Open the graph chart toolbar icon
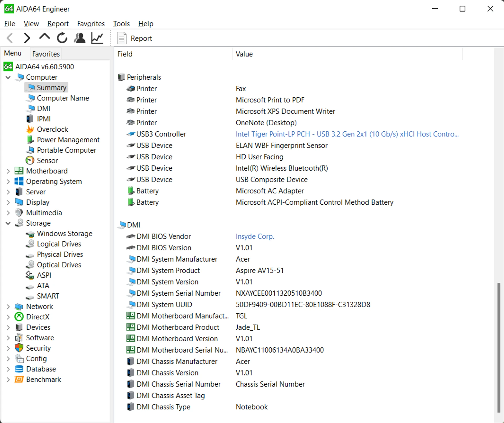The width and height of the screenshot is (504, 423). [97, 38]
